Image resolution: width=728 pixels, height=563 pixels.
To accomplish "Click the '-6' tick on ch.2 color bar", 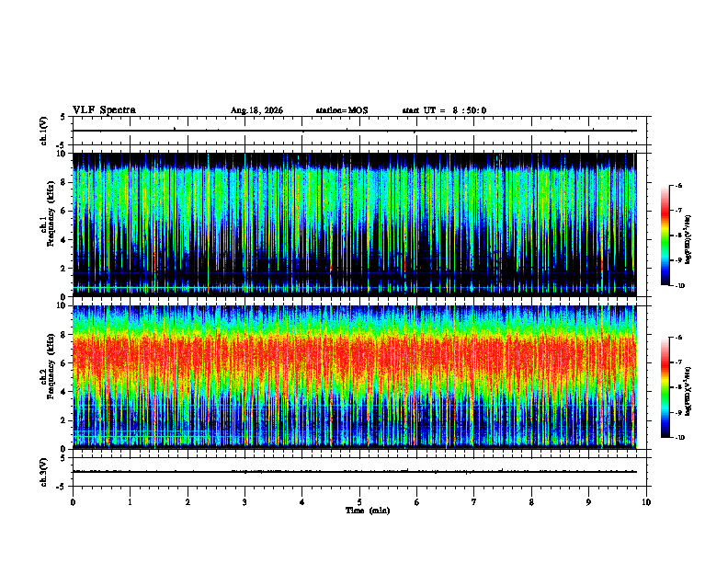I will click(x=678, y=338).
